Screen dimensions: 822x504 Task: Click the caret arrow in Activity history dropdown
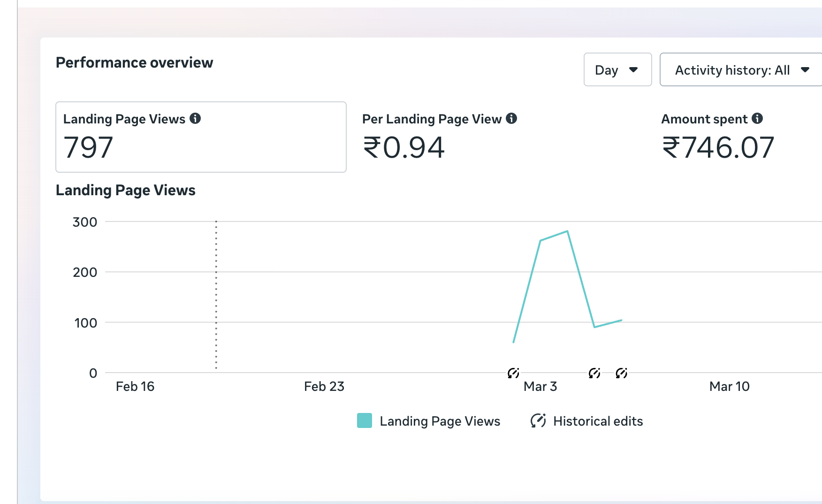click(805, 70)
